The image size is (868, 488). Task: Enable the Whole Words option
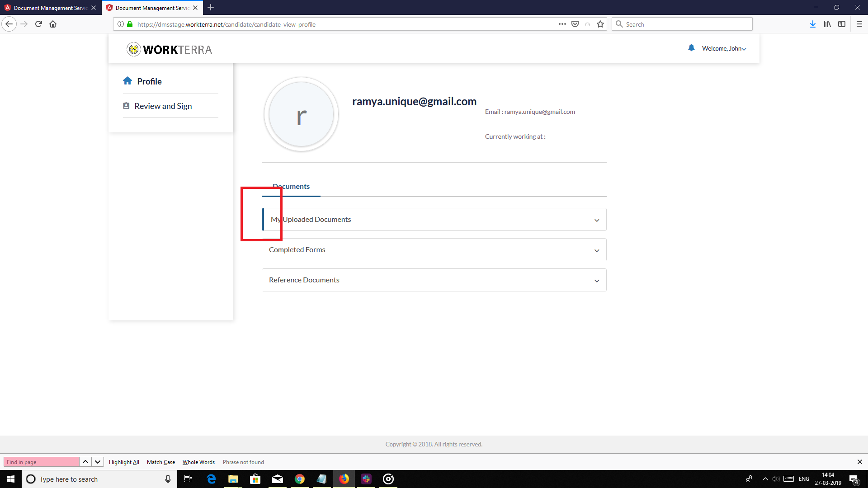tap(198, 462)
